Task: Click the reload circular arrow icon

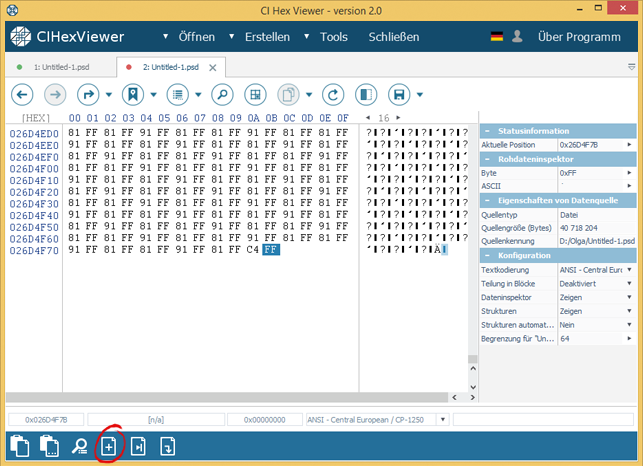Action: coord(333,95)
